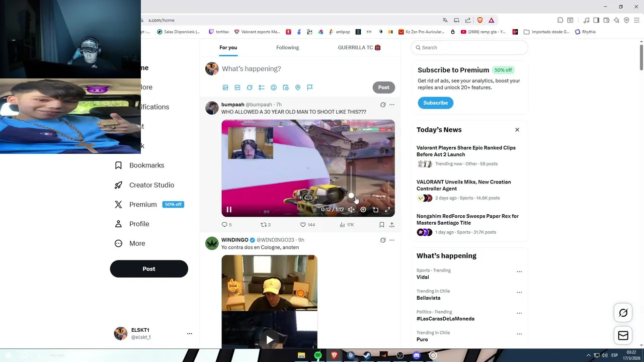Open floating Grok button
Image resolution: width=644 pixels, height=362 pixels.
(x=623, y=313)
